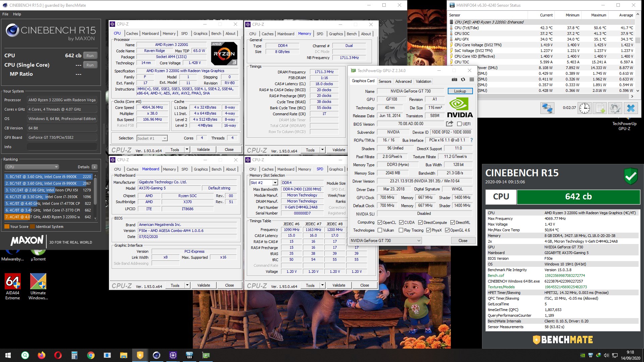Click the Calculator taskbar icon
Viewport: 644px width, 362px height.
click(x=74, y=355)
